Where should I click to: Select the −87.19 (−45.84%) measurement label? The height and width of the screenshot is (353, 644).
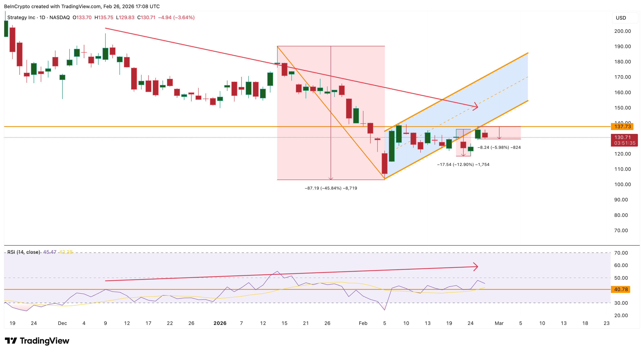(331, 188)
